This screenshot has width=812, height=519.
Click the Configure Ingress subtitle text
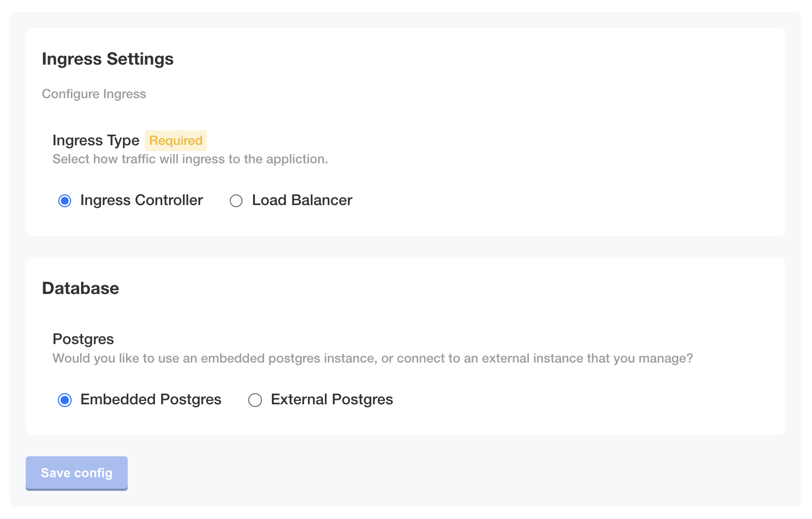tap(94, 94)
